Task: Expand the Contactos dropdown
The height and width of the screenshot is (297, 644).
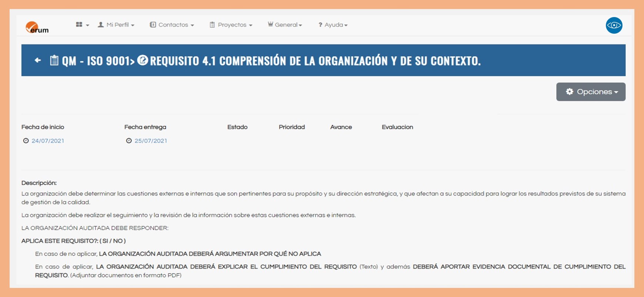Action: click(172, 25)
